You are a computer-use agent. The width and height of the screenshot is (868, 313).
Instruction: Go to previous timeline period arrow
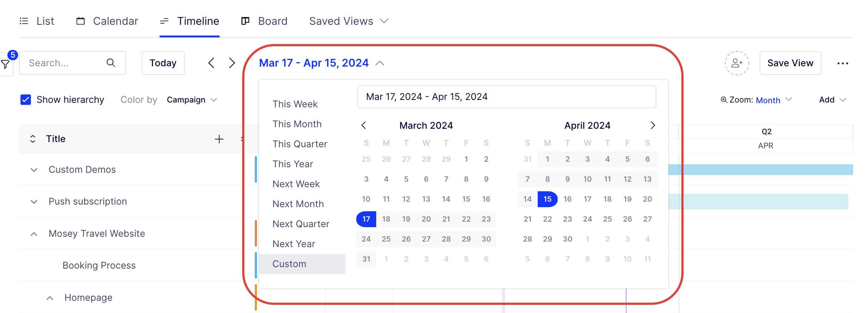[x=211, y=63]
